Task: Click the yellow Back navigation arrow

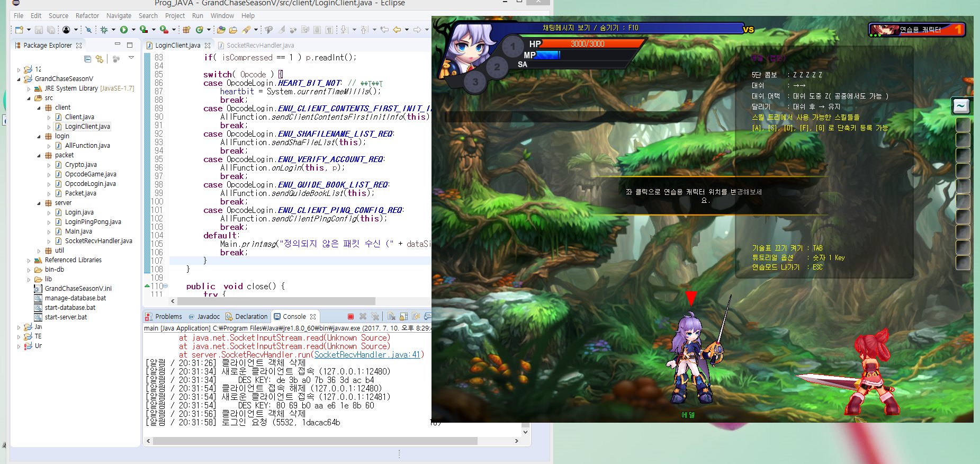Action: 397,30
